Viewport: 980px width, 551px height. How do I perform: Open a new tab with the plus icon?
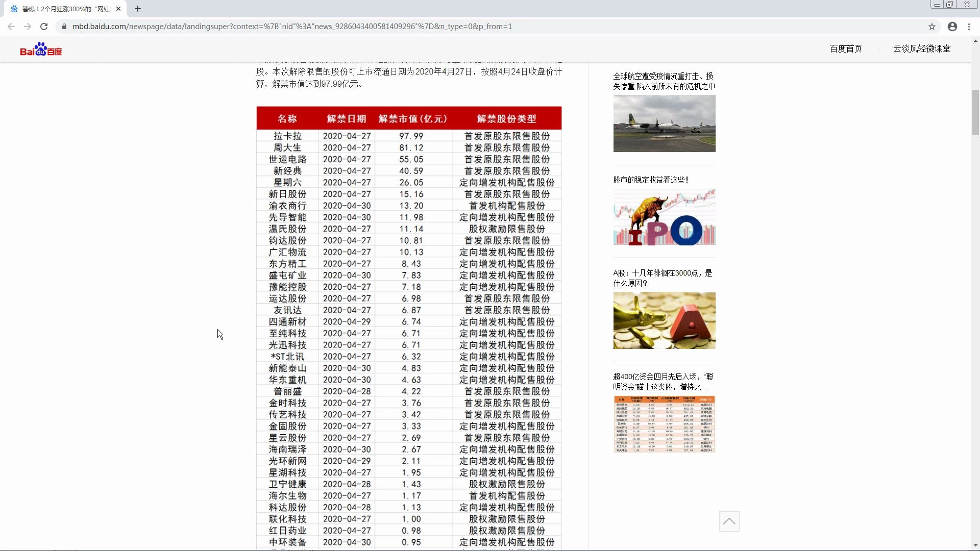(x=138, y=9)
